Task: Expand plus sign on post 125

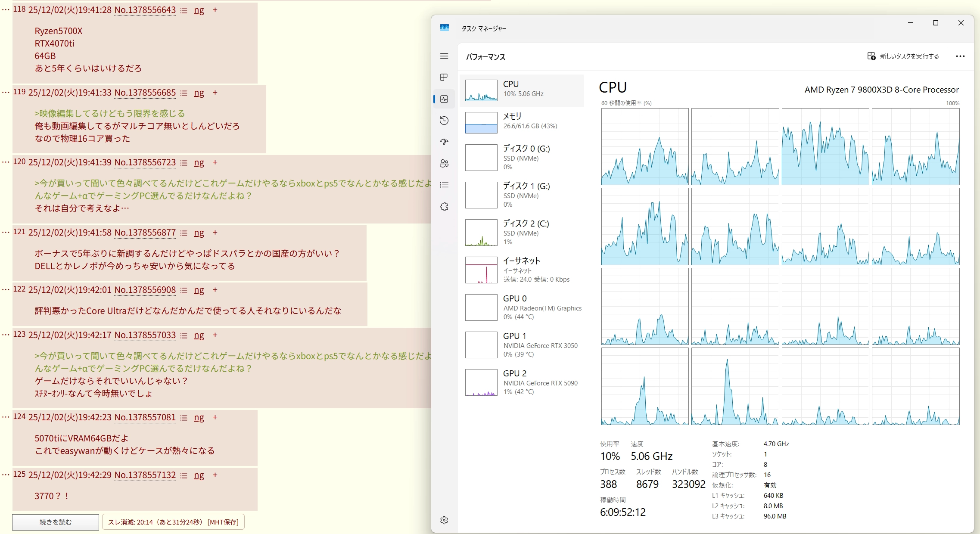Action: (x=215, y=475)
